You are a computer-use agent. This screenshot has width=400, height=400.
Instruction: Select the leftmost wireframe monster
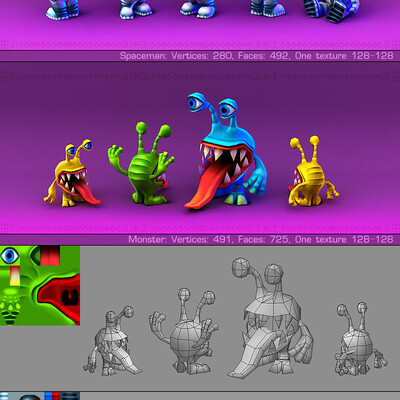[112, 340]
